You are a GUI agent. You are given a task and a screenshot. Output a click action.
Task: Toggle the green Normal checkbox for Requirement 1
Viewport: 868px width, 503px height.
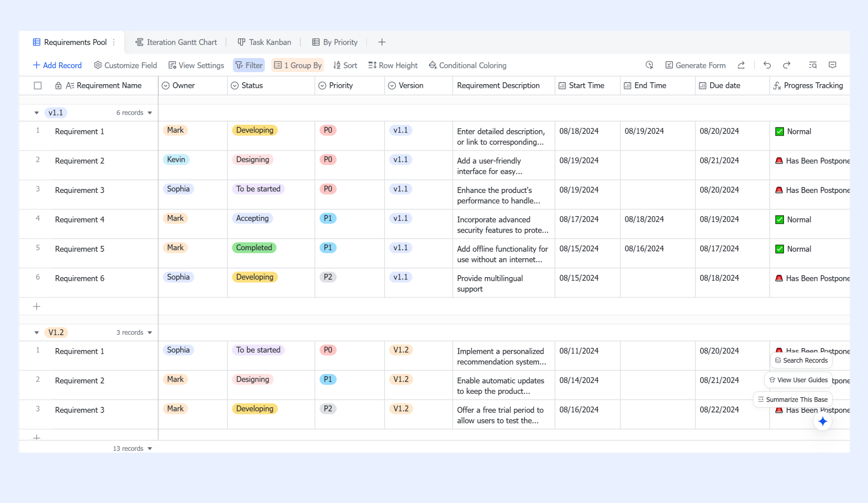(779, 132)
